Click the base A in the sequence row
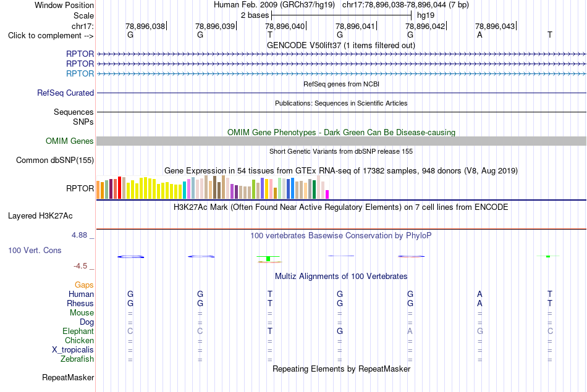Image resolution: width=587 pixels, height=392 pixels. click(x=479, y=35)
